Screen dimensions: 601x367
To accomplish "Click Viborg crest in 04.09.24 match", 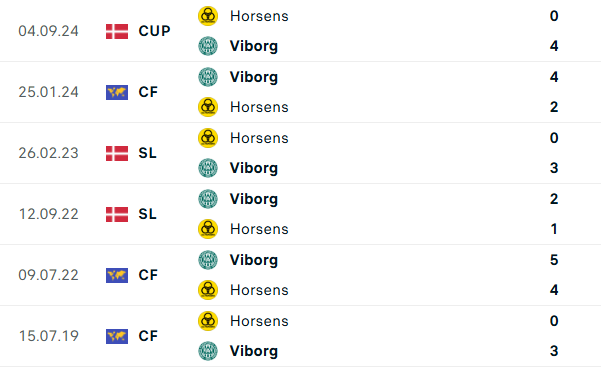I will coord(208,46).
